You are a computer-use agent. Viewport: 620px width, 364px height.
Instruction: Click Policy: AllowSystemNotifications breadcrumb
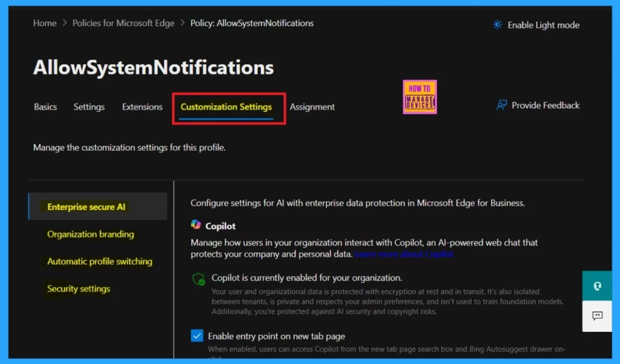[252, 24]
